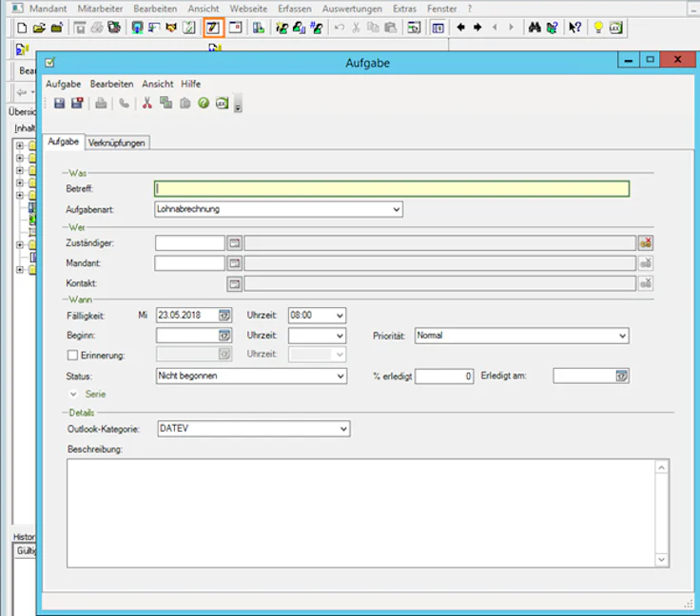Click the Mandant number input field
Screen dimensions: 700x616
pyautogui.click(x=189, y=263)
